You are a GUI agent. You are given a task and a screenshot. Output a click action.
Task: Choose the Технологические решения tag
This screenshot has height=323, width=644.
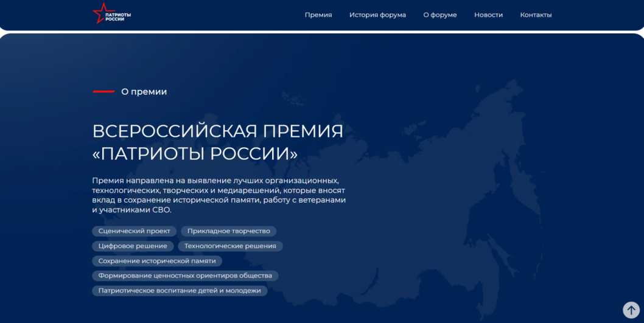[230, 246]
